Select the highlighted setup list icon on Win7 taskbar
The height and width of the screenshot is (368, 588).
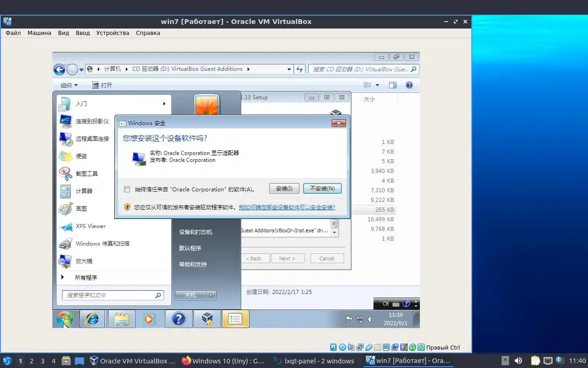point(235,319)
